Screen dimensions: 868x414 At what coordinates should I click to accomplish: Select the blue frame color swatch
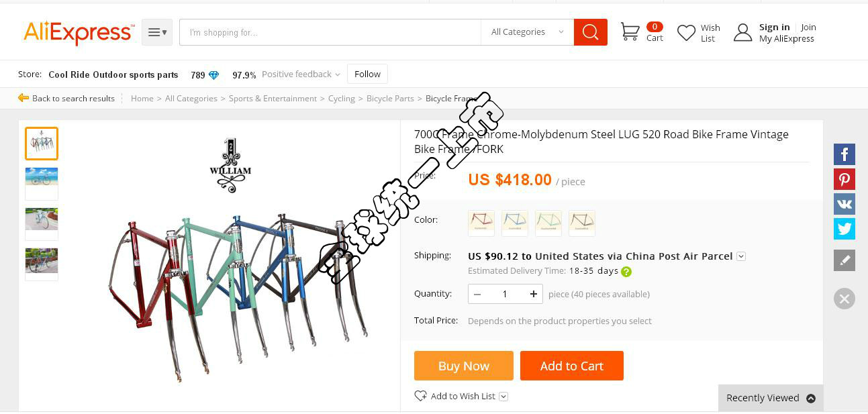515,223
